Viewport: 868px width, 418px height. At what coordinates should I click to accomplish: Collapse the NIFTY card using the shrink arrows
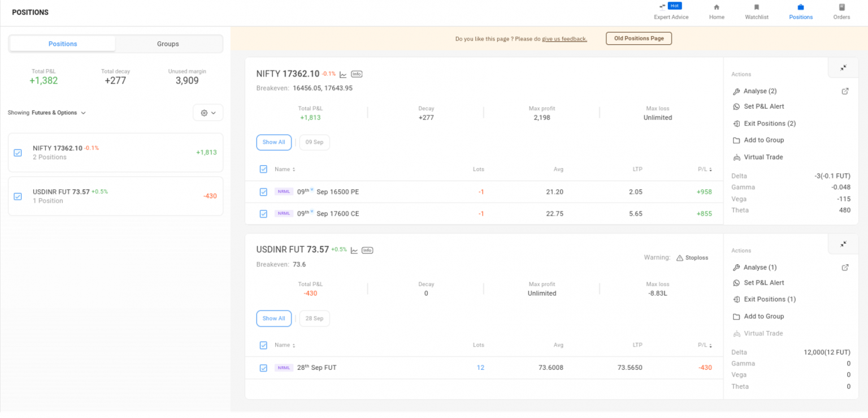843,67
